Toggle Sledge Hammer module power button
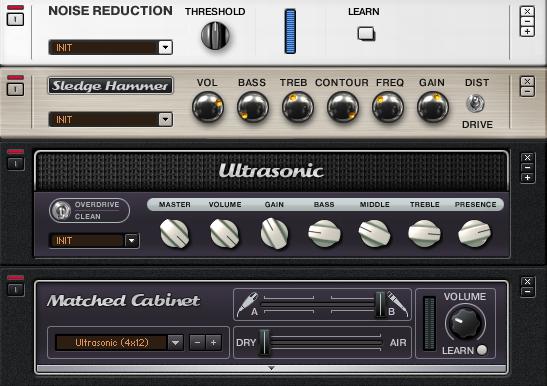 pos(15,89)
